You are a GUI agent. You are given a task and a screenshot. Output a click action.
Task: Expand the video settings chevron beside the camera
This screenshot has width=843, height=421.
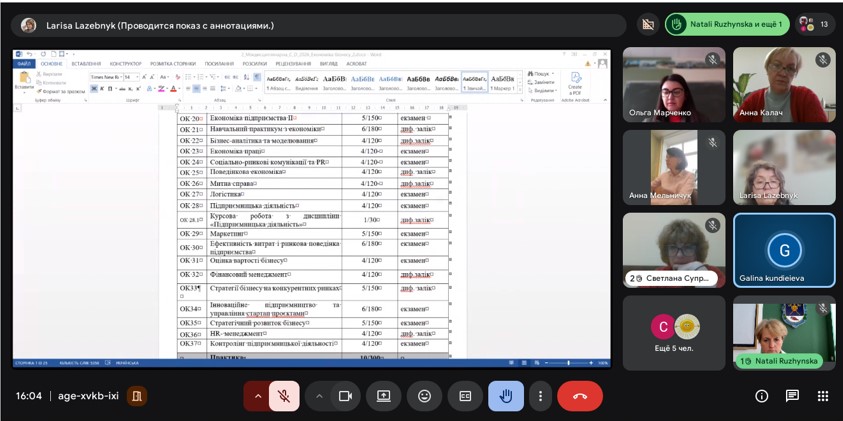[319, 396]
